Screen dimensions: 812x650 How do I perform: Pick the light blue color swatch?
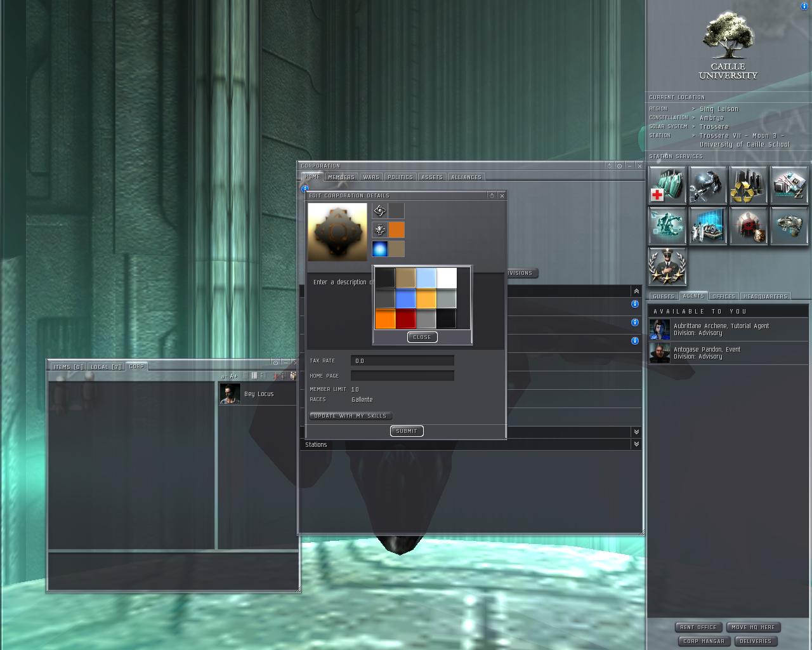coord(426,278)
